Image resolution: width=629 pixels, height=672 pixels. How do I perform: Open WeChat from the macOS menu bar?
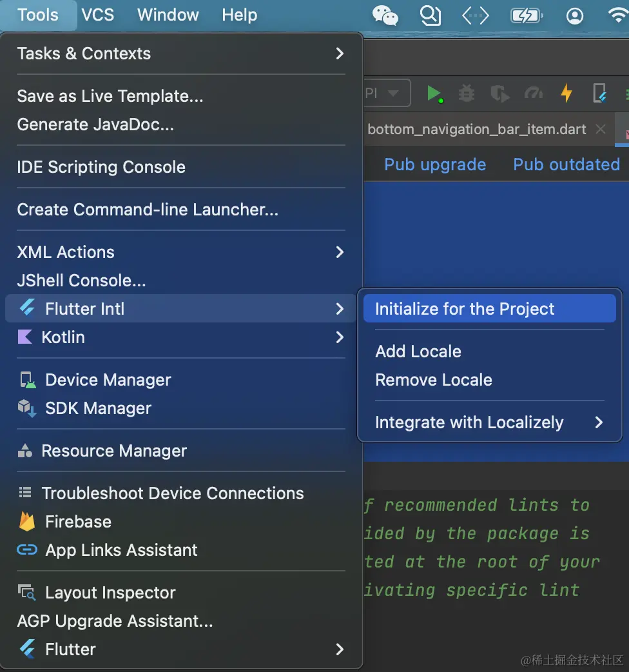coord(385,15)
